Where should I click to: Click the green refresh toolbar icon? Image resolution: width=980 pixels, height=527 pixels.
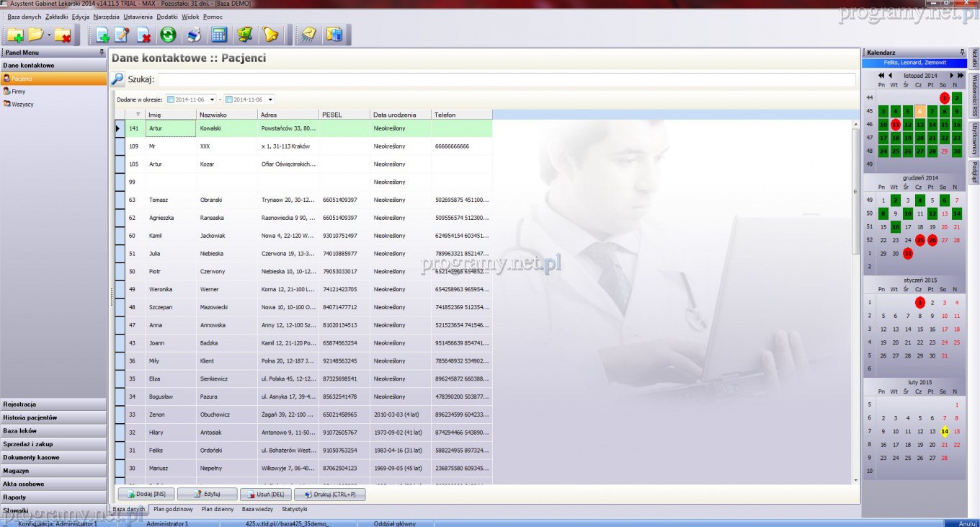pyautogui.click(x=168, y=35)
